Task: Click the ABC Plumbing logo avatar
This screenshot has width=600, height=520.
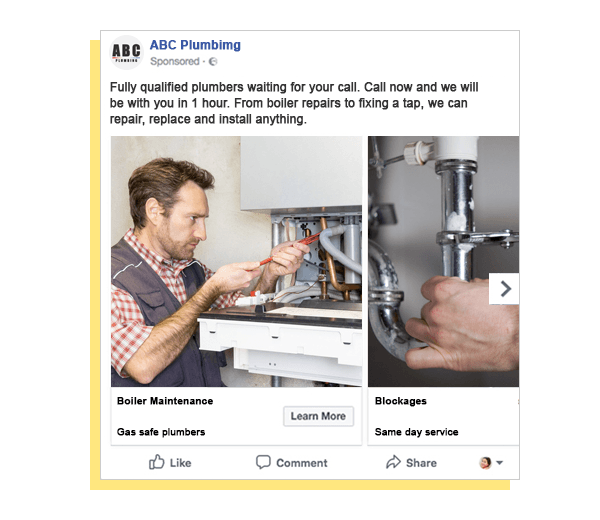Action: [126, 52]
